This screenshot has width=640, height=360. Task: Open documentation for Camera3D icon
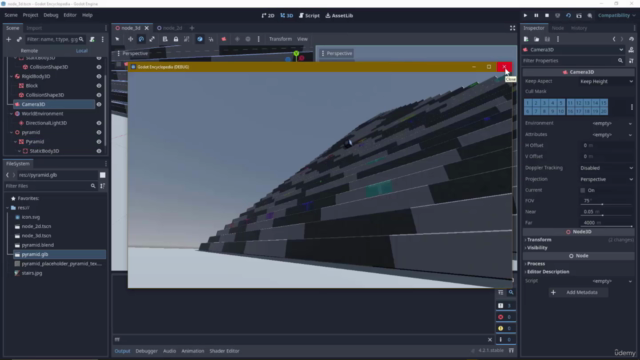(631, 50)
